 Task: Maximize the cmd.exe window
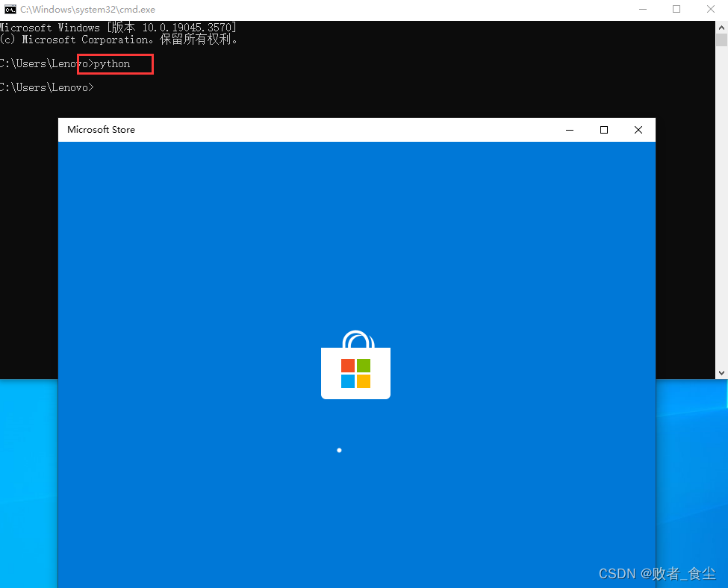676,9
